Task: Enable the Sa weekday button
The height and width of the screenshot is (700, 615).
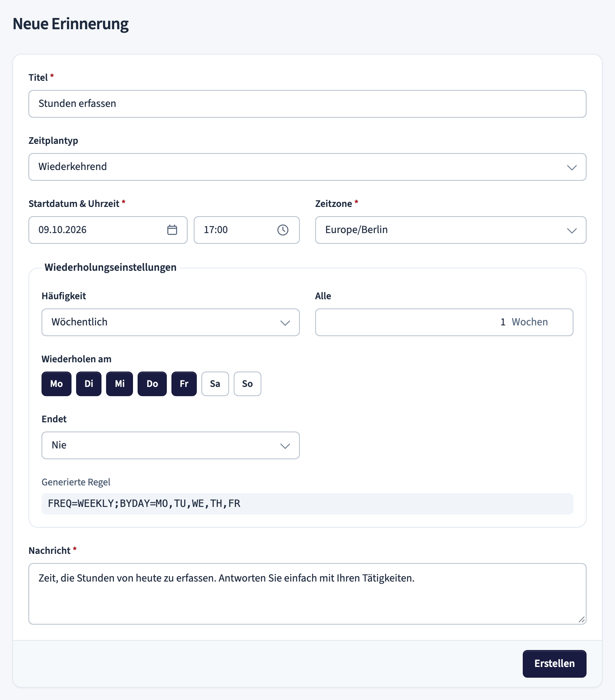Action: point(215,384)
